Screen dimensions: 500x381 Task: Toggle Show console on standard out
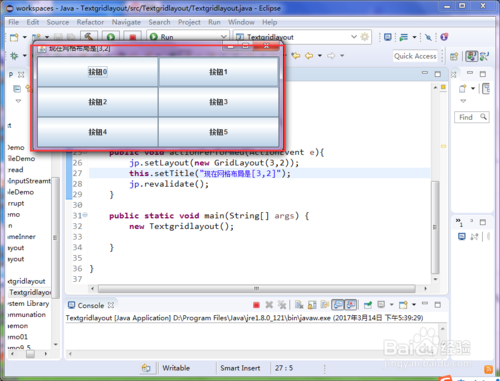(338, 305)
